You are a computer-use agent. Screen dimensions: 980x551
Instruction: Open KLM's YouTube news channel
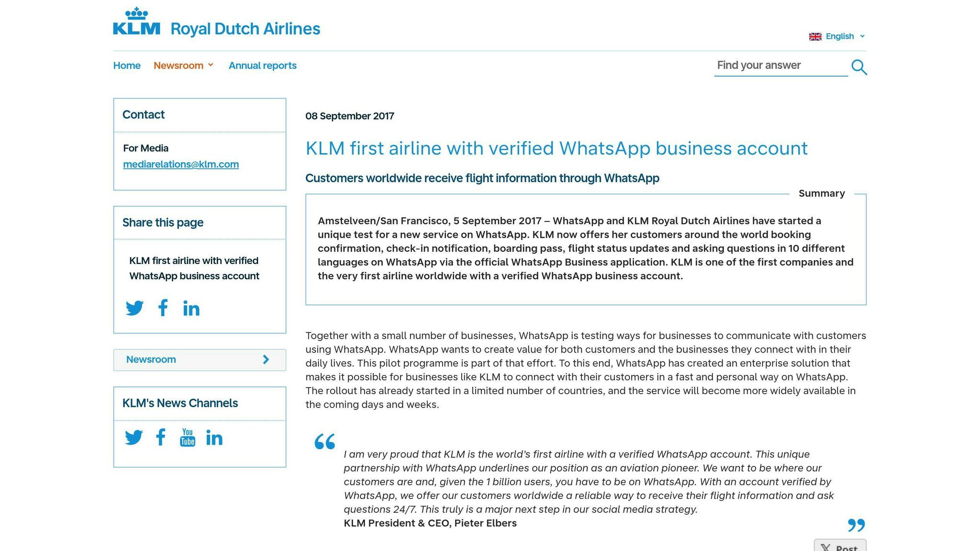click(188, 437)
